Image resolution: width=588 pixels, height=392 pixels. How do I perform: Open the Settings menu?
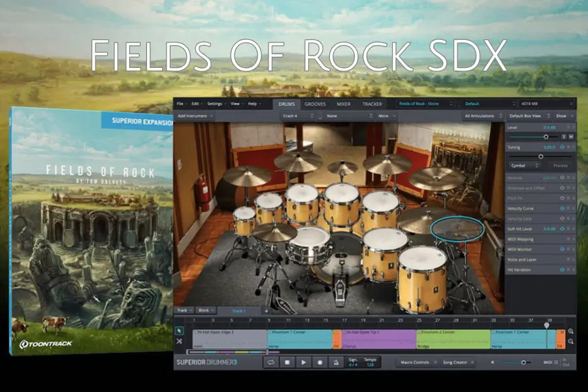click(x=217, y=104)
